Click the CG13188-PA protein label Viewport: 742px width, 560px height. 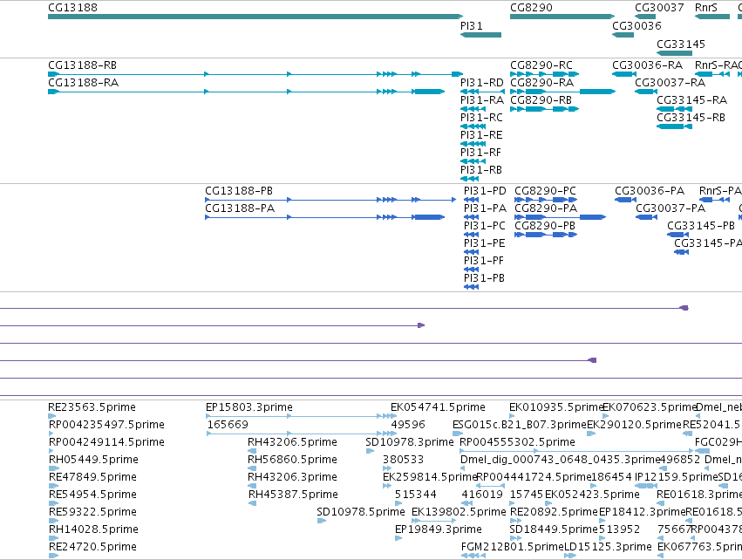point(240,208)
